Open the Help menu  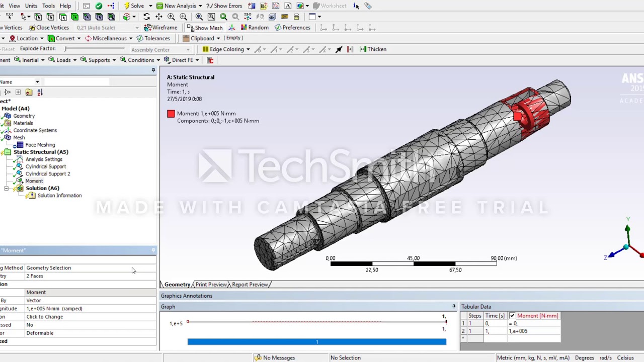pos(65,6)
